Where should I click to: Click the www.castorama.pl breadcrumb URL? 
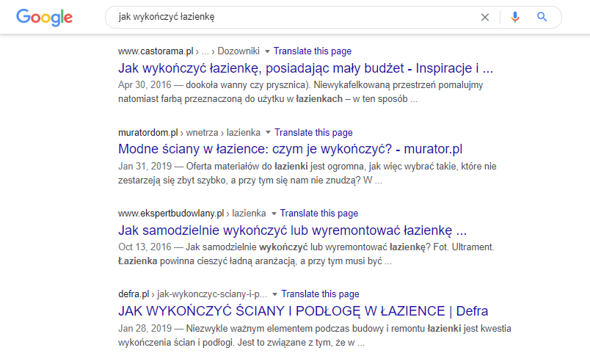click(x=155, y=52)
